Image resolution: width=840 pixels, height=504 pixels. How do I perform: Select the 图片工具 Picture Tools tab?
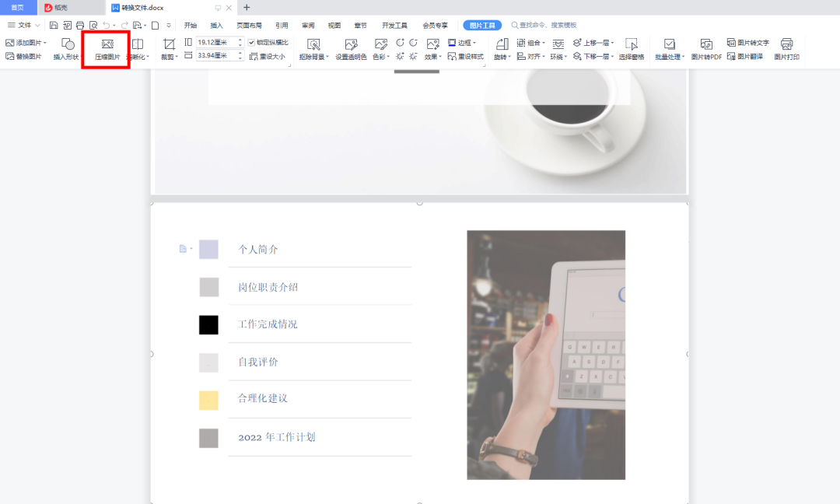point(482,25)
